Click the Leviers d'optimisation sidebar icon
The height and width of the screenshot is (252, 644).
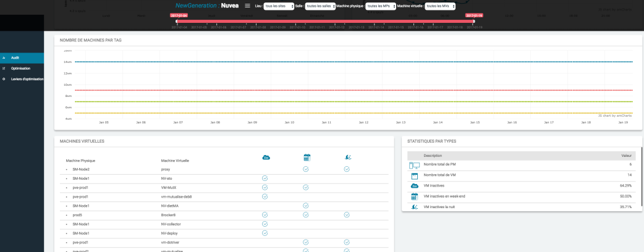(x=4, y=79)
